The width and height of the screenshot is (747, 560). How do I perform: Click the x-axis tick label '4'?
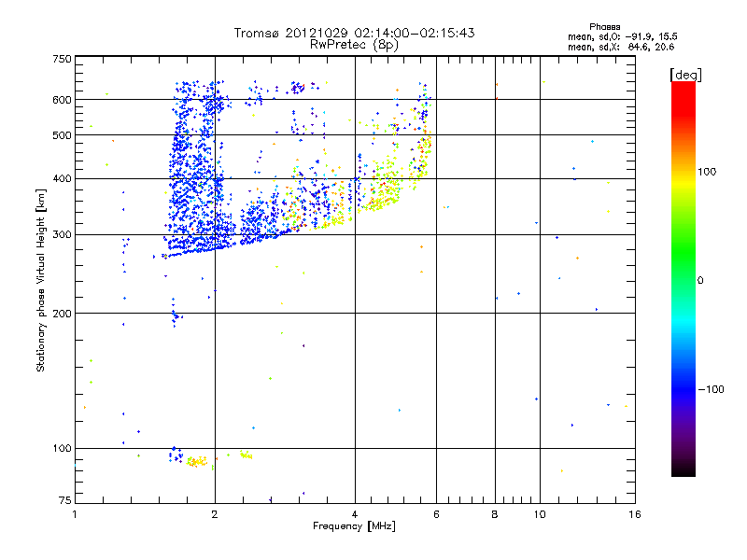[x=355, y=514]
